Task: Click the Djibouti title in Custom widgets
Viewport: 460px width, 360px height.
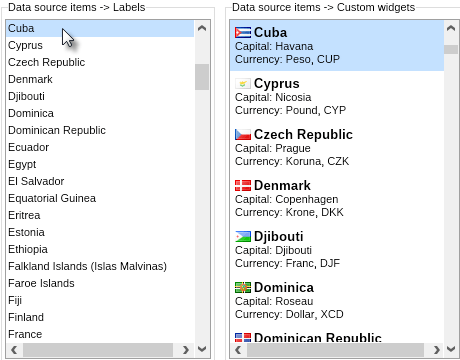Action: click(279, 237)
